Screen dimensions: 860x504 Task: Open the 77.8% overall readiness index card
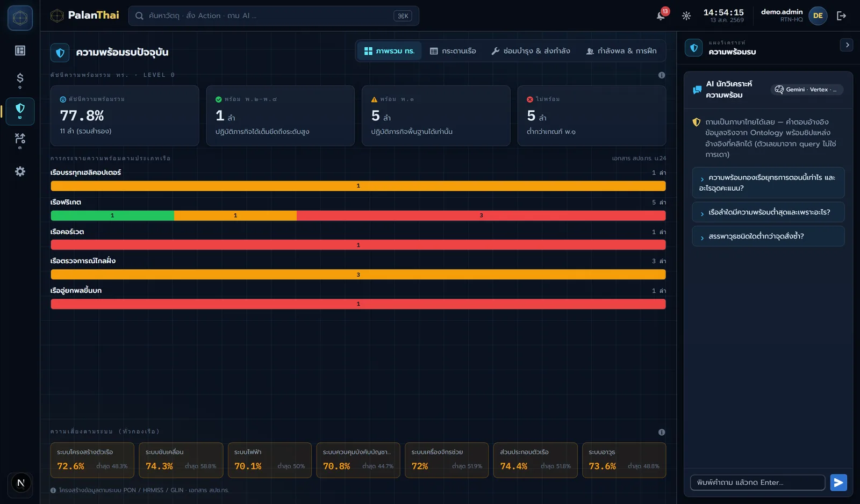point(125,116)
